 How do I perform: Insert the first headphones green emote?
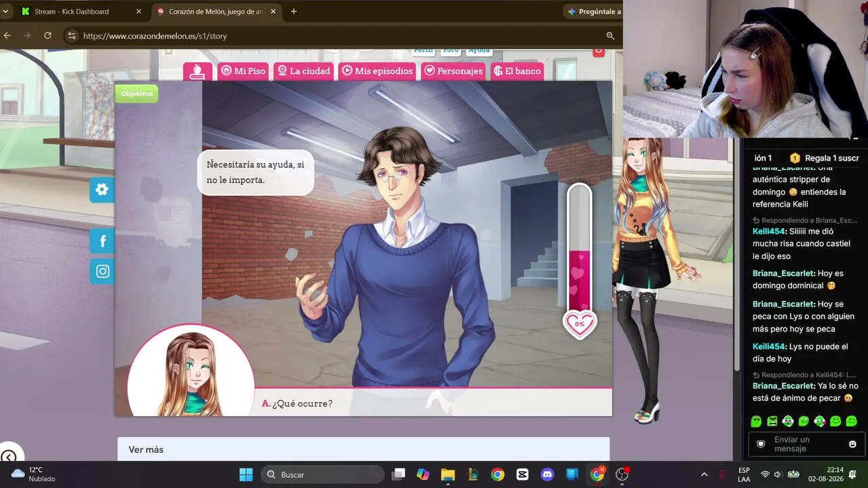pos(788,422)
